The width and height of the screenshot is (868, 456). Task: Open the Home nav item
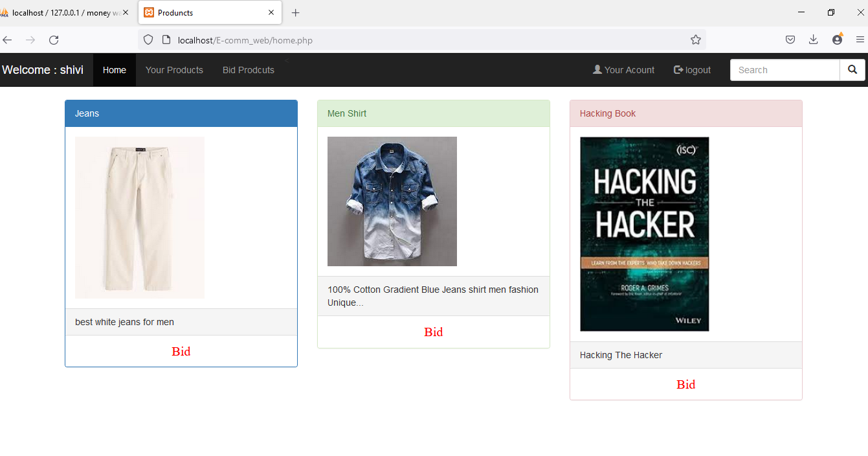[115, 70]
